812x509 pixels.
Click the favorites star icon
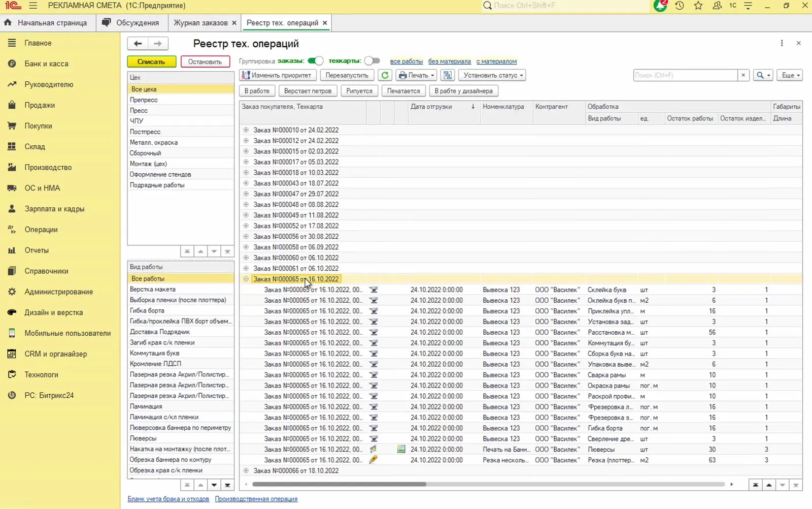tap(698, 6)
